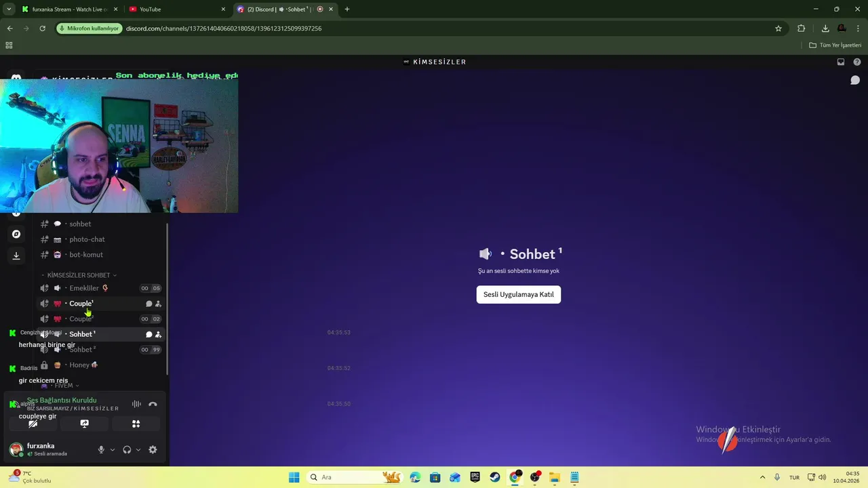Open the Activities launcher button

136,424
